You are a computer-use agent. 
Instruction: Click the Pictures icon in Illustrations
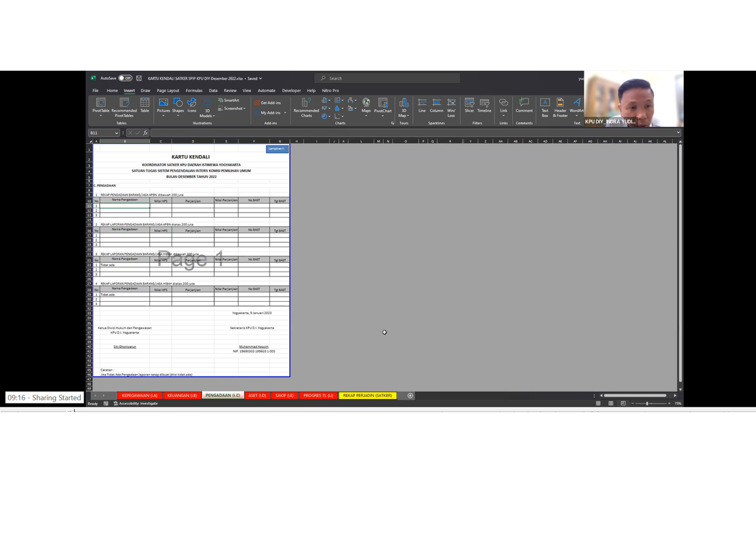tap(163, 106)
